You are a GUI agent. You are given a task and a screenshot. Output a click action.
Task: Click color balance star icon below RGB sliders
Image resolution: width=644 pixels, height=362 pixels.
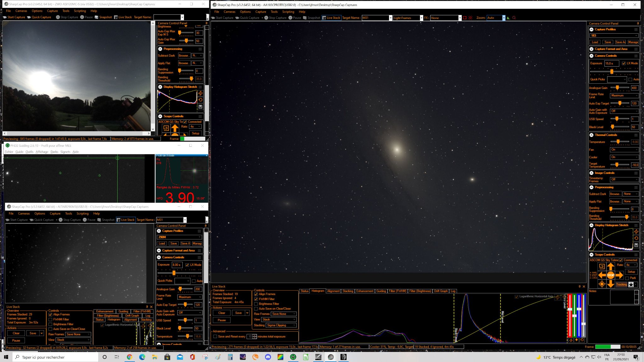(x=576, y=340)
